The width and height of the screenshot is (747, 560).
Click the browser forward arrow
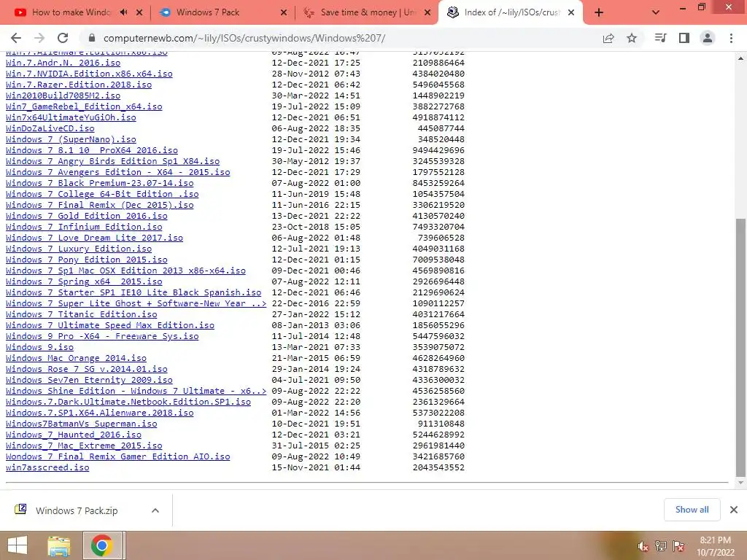pos(39,38)
